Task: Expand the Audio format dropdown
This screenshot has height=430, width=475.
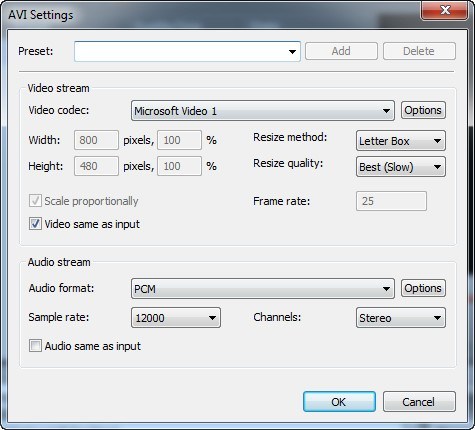Action: tap(263, 289)
